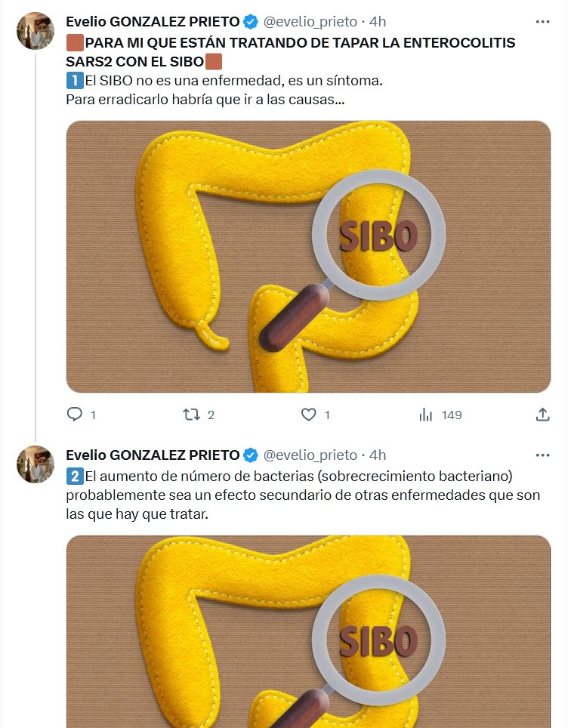Open tweet text about 'sobrecrecimiento bacteriano'

pos(302,495)
